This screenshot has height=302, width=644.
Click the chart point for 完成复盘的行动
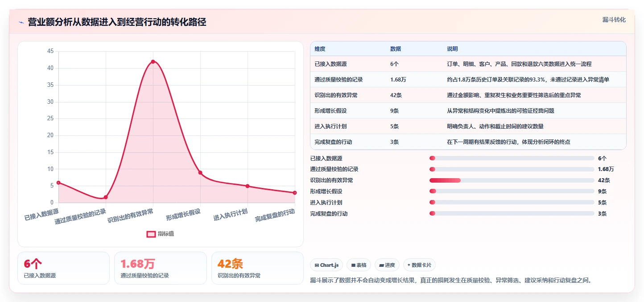coord(295,192)
